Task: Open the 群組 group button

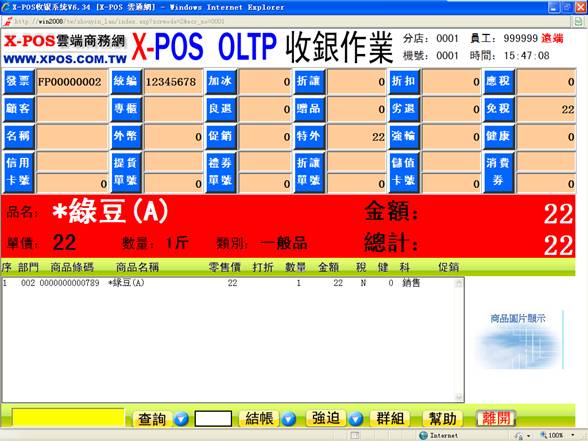Action: coord(390,418)
